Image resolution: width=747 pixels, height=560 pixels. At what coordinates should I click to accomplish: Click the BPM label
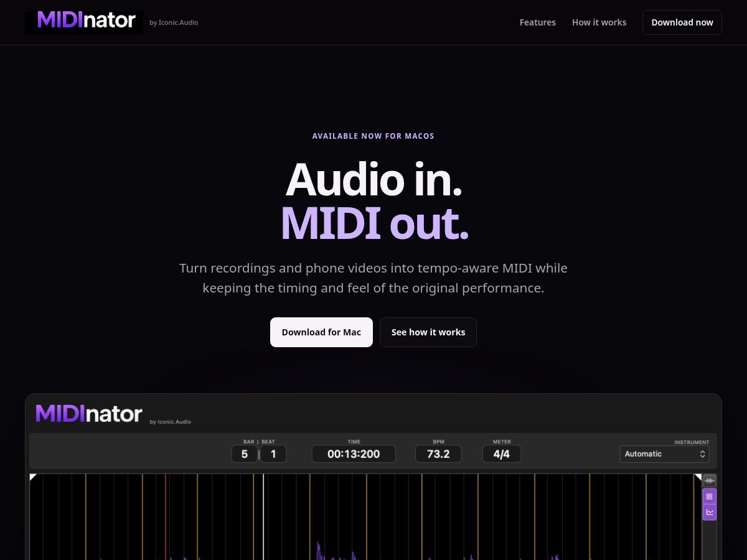point(438,442)
